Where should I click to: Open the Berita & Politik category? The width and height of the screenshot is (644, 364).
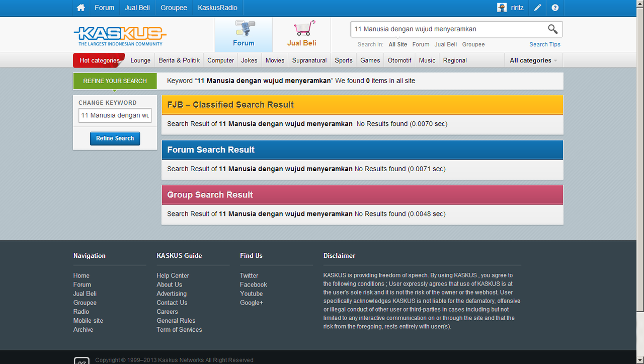point(179,60)
